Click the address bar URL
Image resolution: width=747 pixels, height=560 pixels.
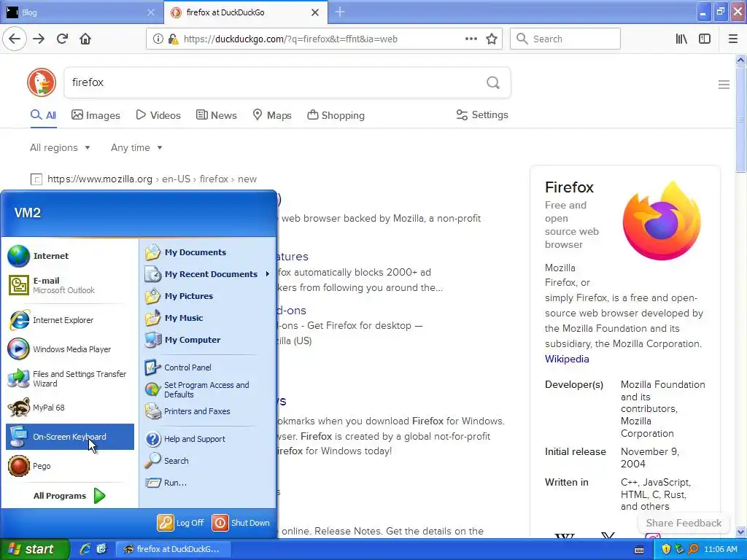tap(290, 39)
